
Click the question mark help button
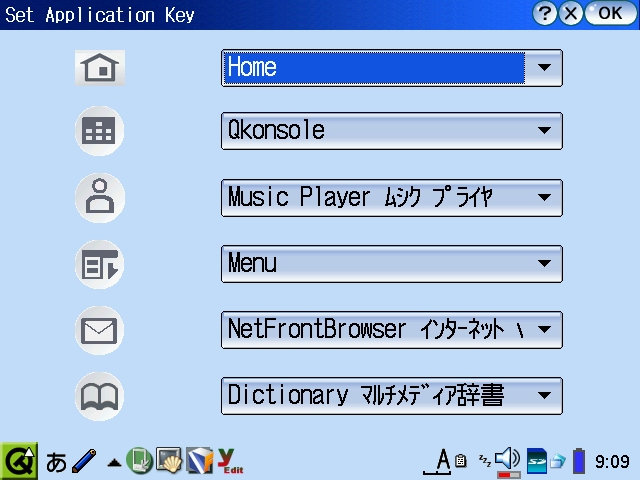[x=545, y=14]
